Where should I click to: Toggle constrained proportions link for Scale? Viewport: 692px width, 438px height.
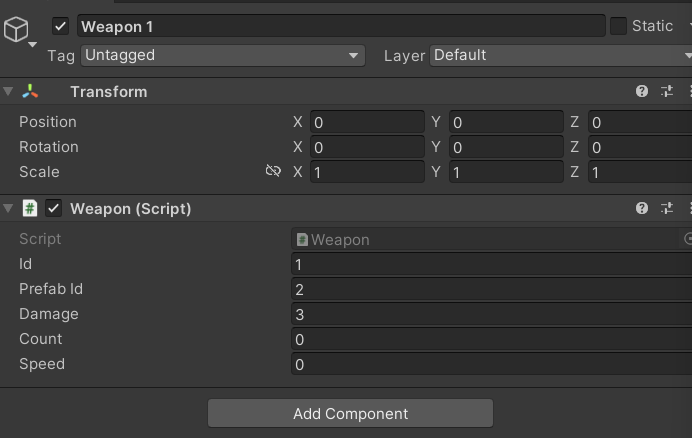coord(273,172)
